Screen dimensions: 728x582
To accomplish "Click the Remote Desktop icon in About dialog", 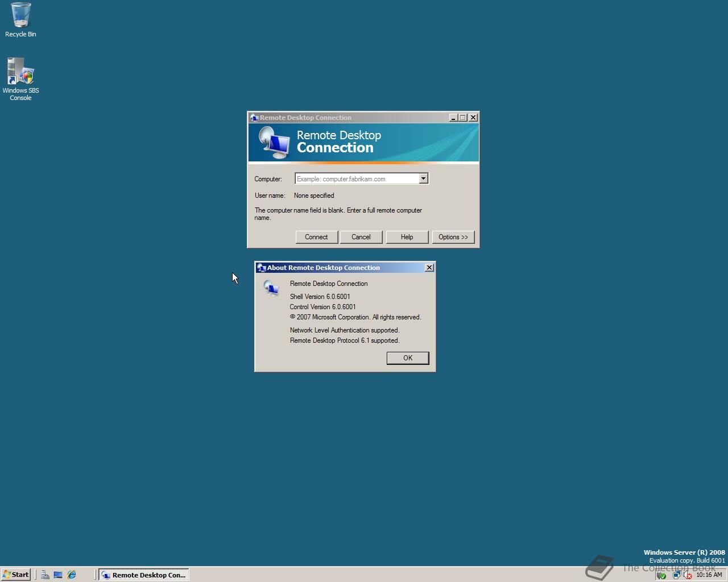I will coord(271,289).
